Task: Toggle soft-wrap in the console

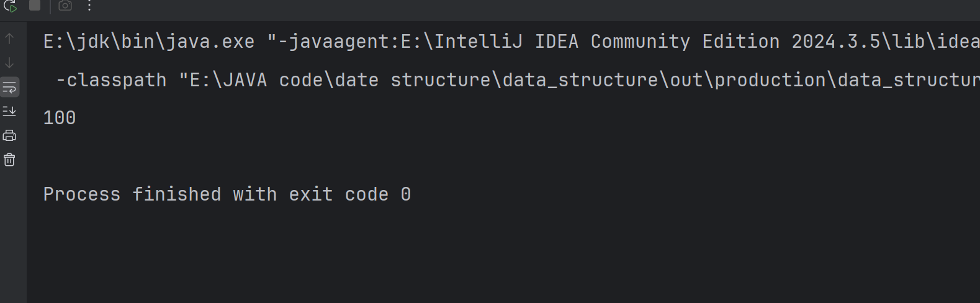Action: 10,87
